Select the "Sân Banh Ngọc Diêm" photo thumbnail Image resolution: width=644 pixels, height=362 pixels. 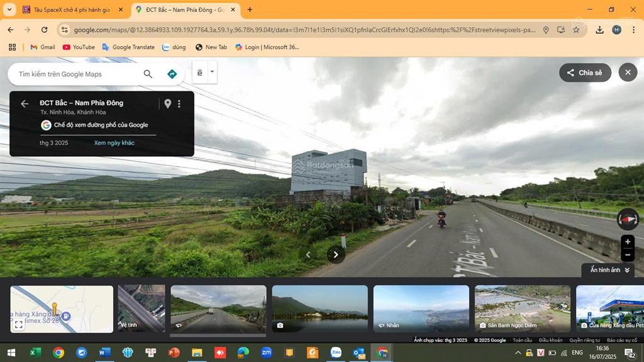click(x=522, y=308)
